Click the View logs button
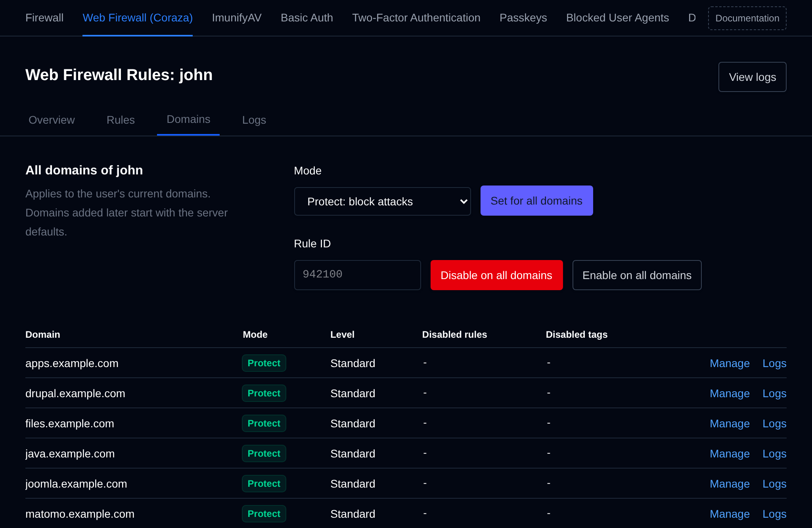The width and height of the screenshot is (812, 528). coord(753,77)
